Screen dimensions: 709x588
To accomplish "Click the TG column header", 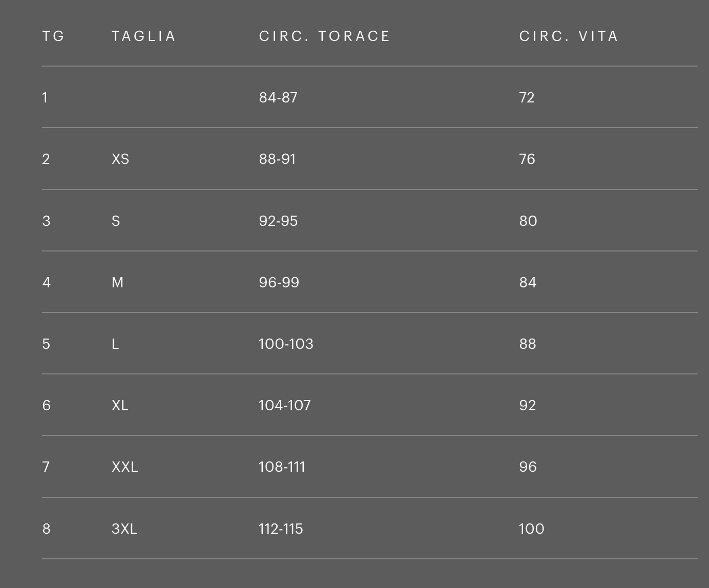I will coord(53,36).
